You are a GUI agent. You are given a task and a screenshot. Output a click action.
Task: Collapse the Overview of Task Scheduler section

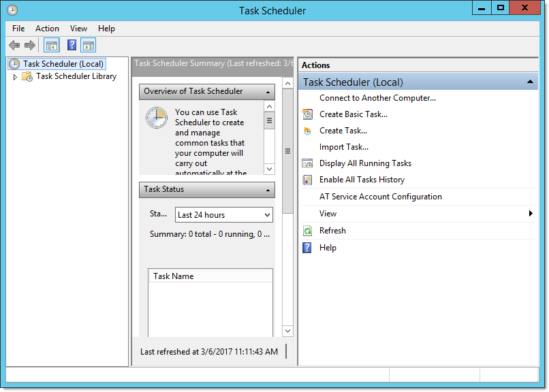[268, 92]
